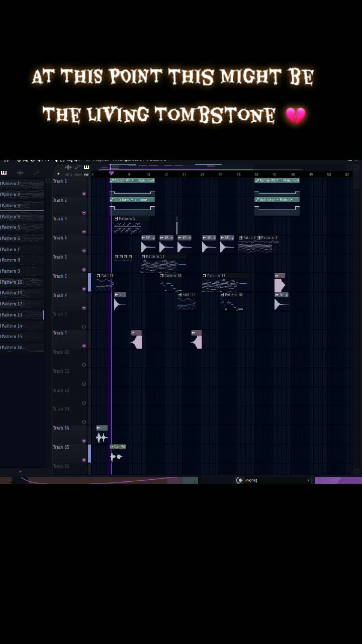Select the pink audio clip on Track 6 near bar 41
The width and height of the screenshot is (362, 644).
tap(280, 283)
